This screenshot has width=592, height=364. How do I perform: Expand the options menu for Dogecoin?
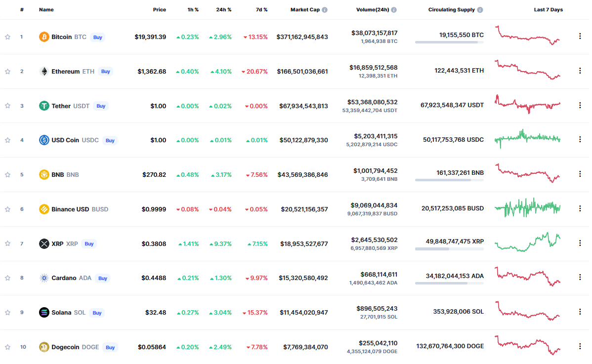(x=580, y=347)
